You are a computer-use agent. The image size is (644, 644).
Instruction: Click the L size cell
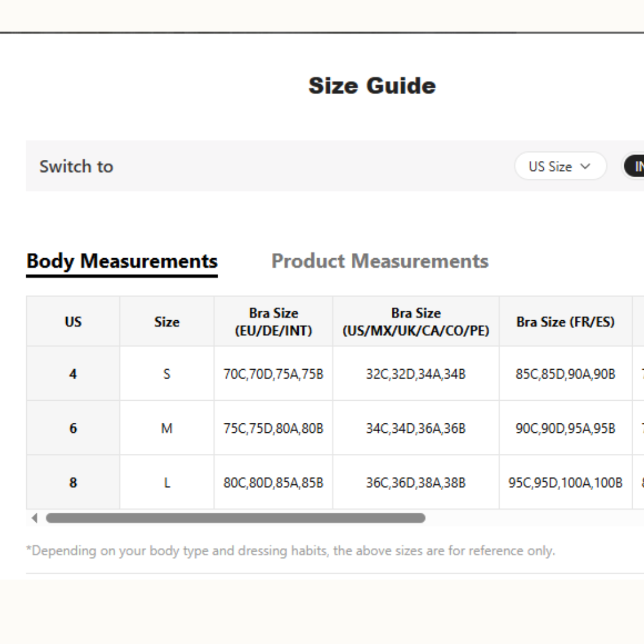click(166, 482)
